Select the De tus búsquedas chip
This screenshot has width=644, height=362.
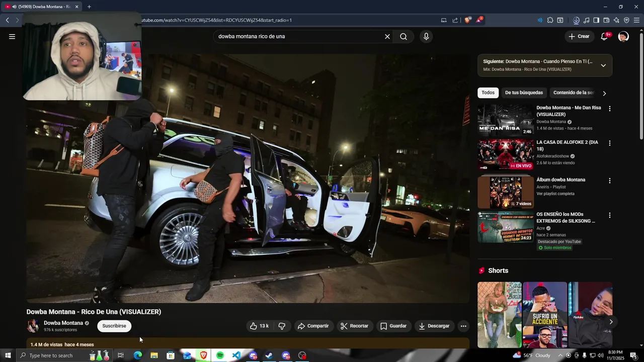coord(524,93)
